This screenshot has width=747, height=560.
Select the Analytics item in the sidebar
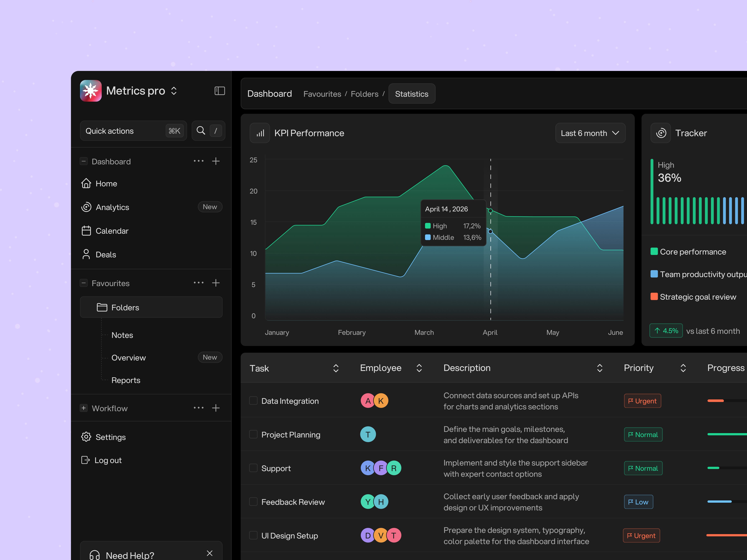(113, 207)
